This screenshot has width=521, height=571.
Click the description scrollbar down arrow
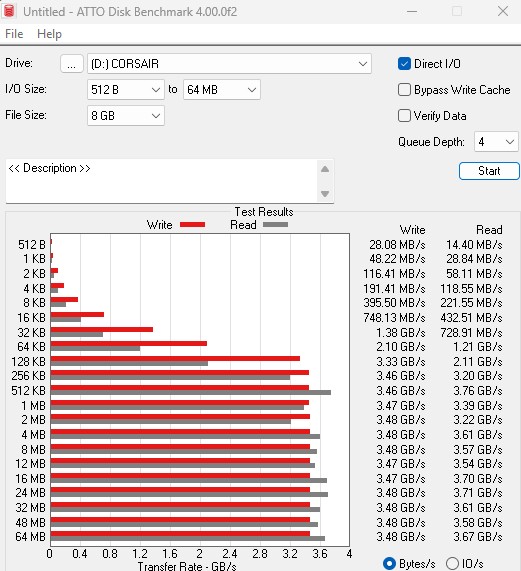325,193
